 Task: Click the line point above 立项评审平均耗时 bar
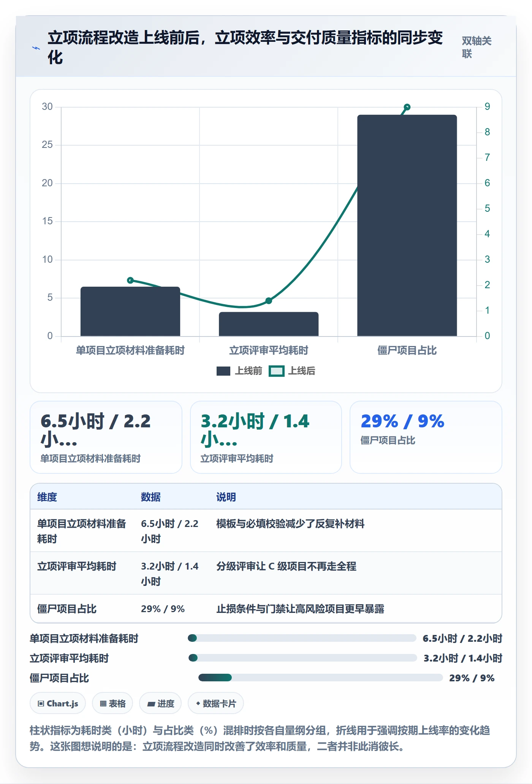pos(269,301)
